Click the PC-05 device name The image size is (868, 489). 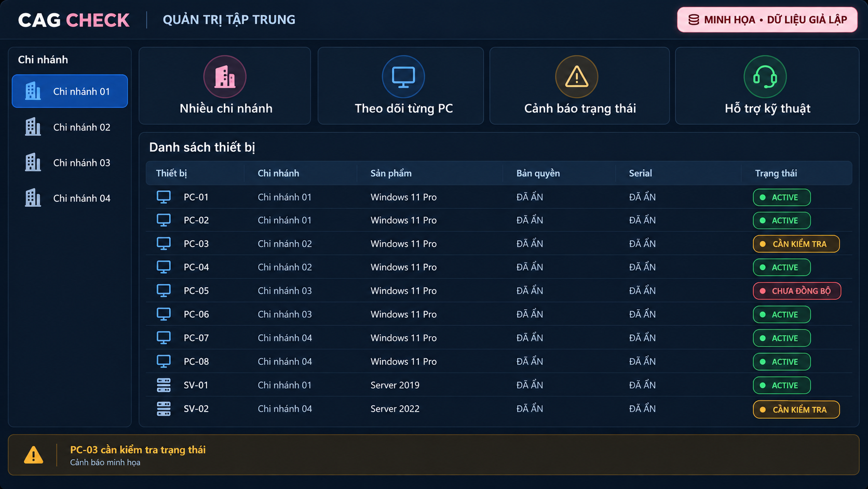196,290
